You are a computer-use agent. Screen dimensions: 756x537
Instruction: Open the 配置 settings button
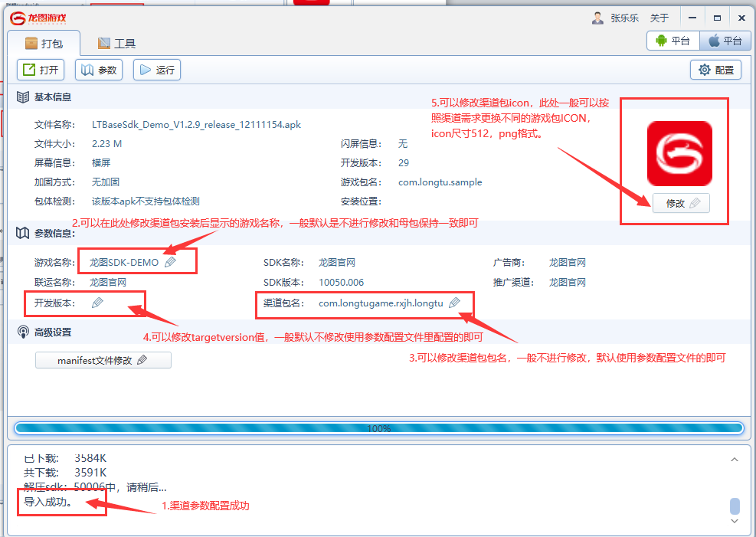(715, 70)
